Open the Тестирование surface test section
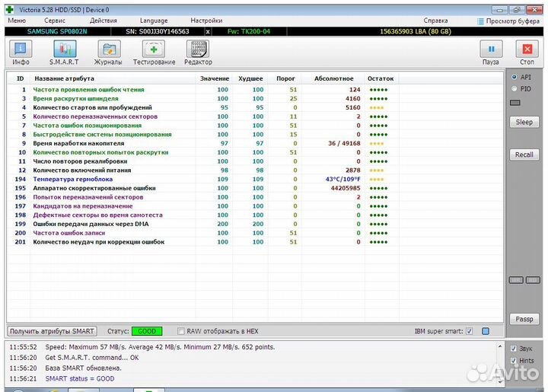This screenshot has height=392, width=548. [154, 51]
